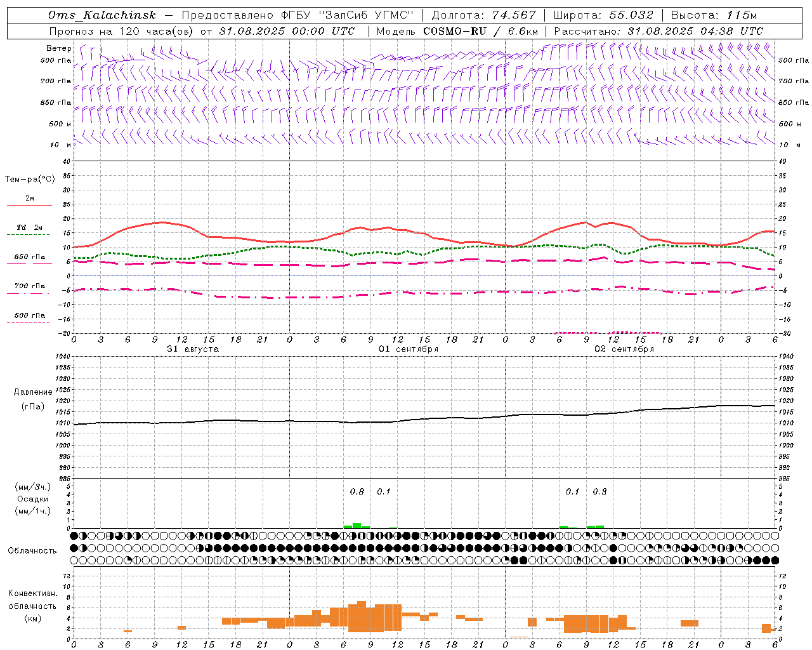This screenshot has width=812, height=650.
Task: Select the 850 гПа entry in temperature legend
Action: (x=30, y=257)
